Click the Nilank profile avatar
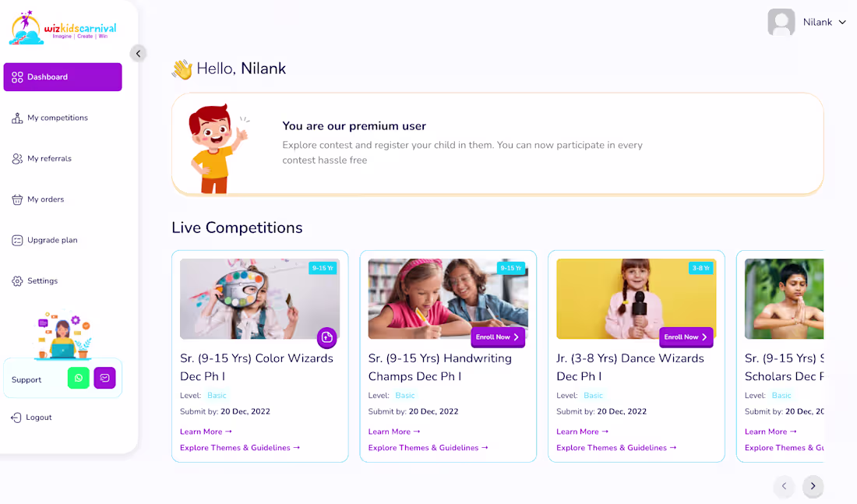Viewport: 857px width, 504px height. coord(781,23)
